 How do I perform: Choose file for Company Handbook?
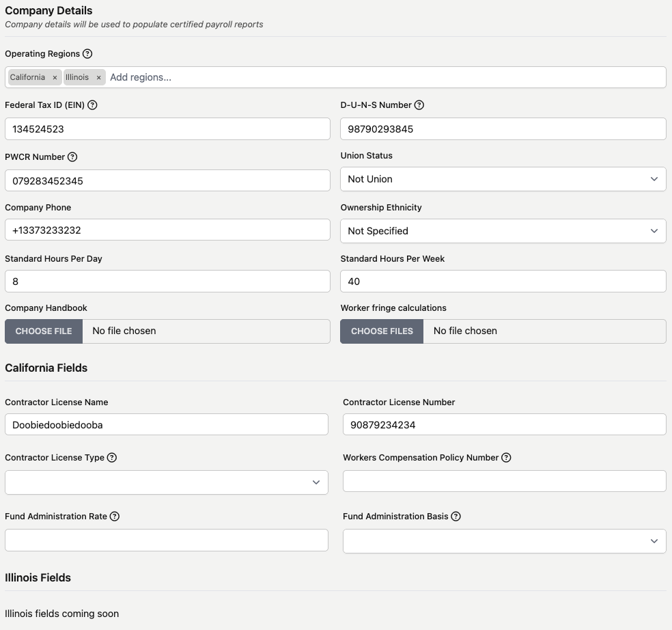[x=44, y=331]
